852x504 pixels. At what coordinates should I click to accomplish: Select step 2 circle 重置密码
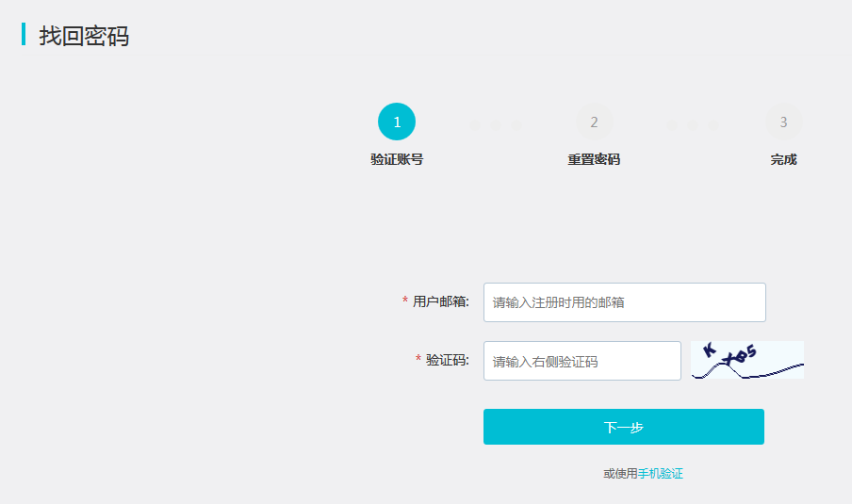coord(594,122)
